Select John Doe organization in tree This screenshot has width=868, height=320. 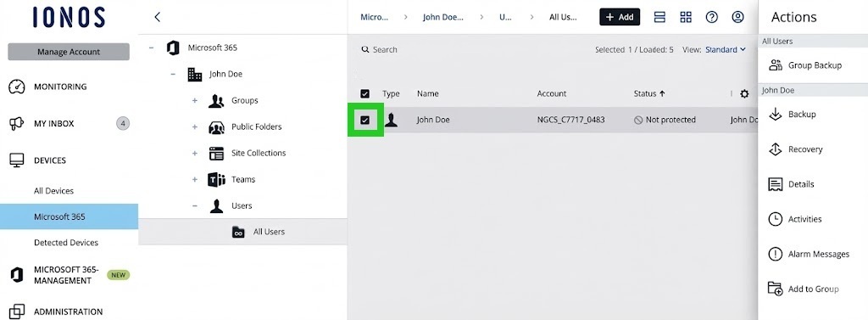(x=225, y=75)
